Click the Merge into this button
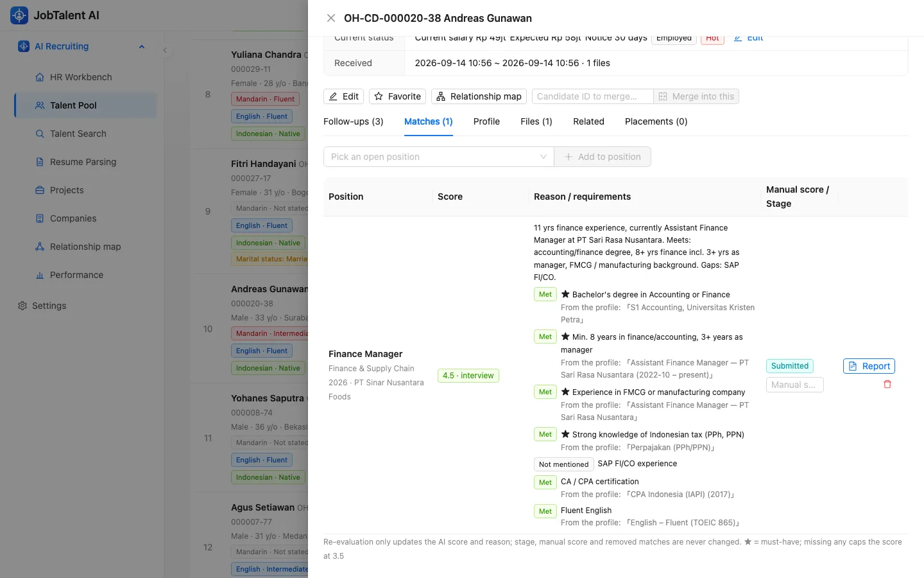This screenshot has width=924, height=578. tap(696, 96)
